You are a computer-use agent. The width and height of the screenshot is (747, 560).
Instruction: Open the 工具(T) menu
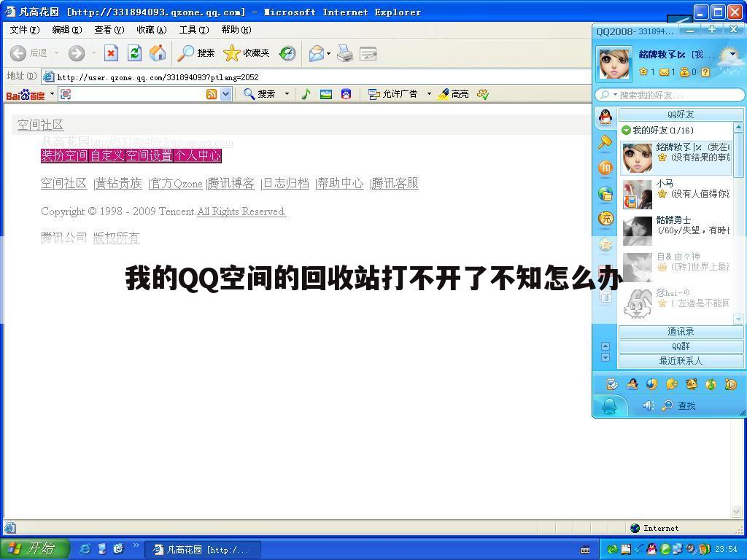pos(193,30)
